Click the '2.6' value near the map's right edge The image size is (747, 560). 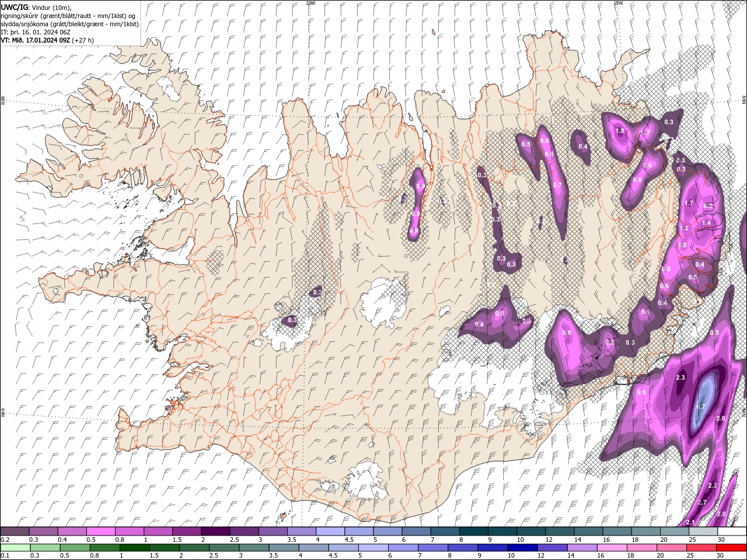pyautogui.click(x=721, y=418)
